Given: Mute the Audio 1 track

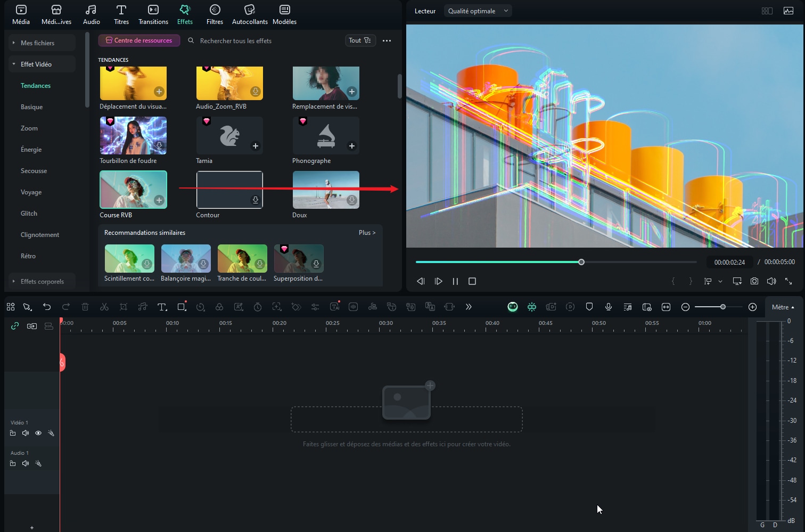Looking at the screenshot, I should point(26,463).
